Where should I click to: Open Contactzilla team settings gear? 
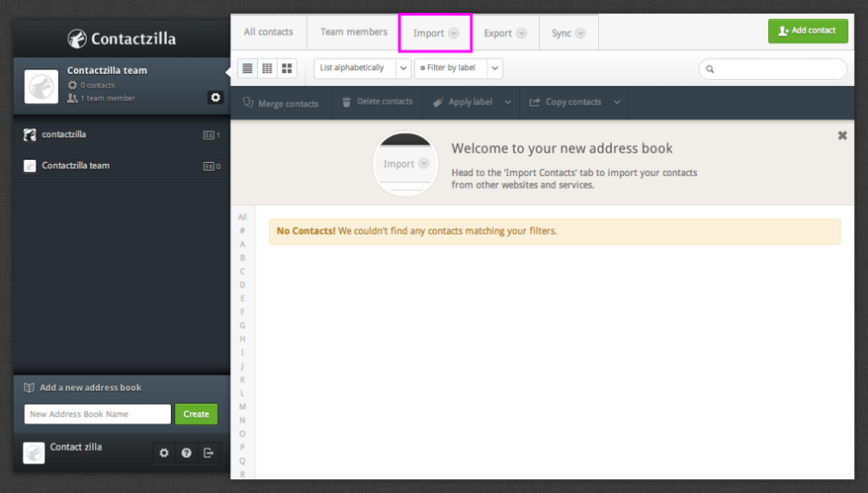pos(215,97)
